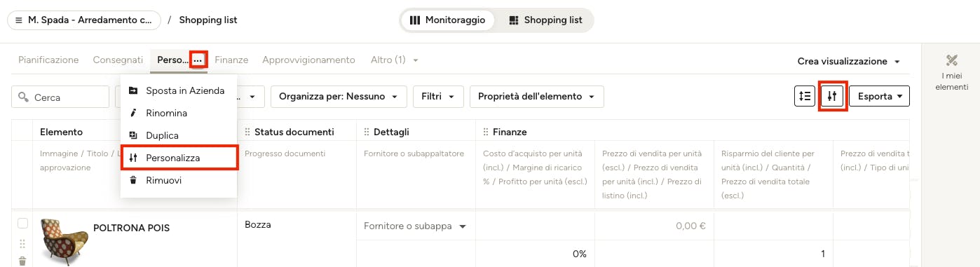This screenshot has height=267, width=980.
Task: Tick the POLTRONA POIS row checkbox
Action: point(22,224)
